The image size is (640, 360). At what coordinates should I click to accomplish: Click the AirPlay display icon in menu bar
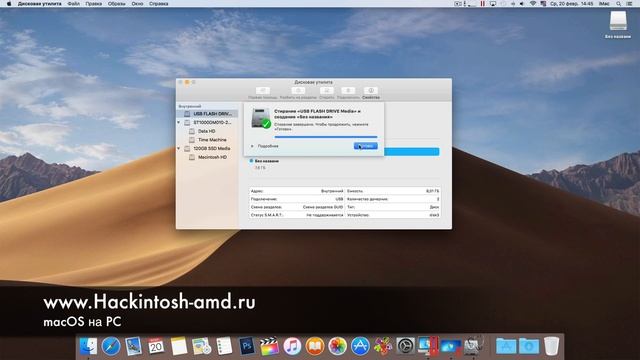tap(493, 4)
